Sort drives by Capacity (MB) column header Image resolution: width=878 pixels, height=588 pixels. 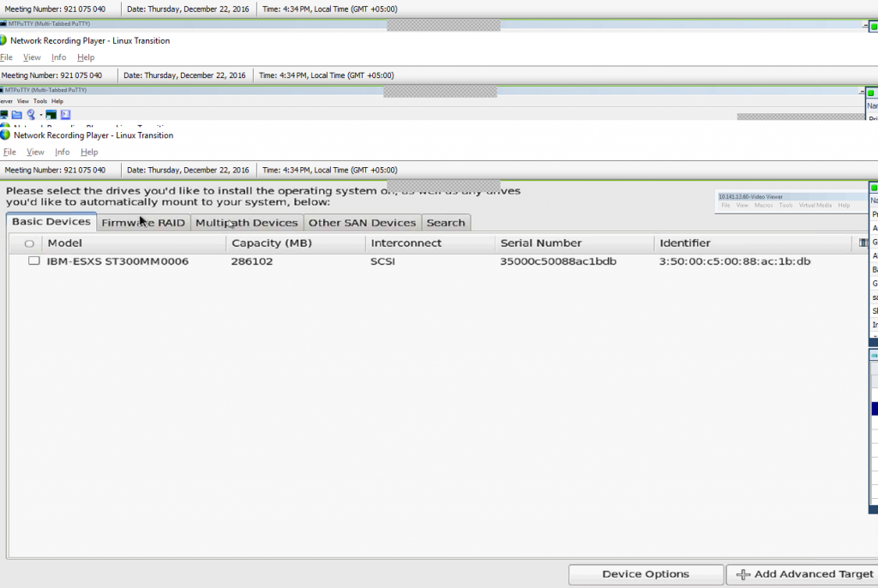click(x=272, y=243)
